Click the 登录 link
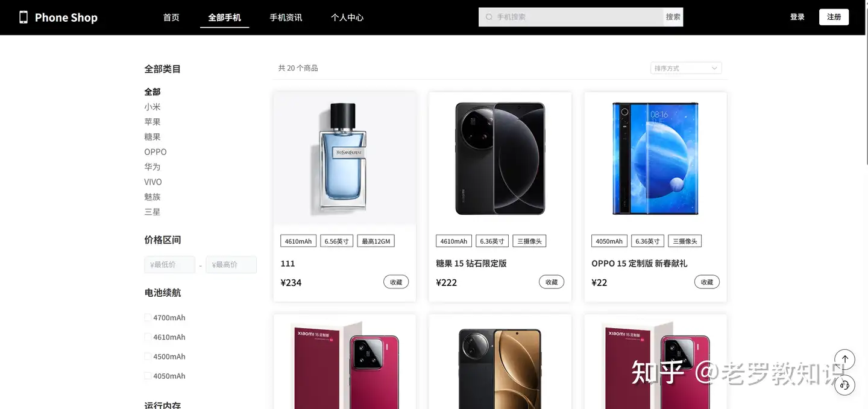Viewport: 868px width, 409px height. [797, 17]
